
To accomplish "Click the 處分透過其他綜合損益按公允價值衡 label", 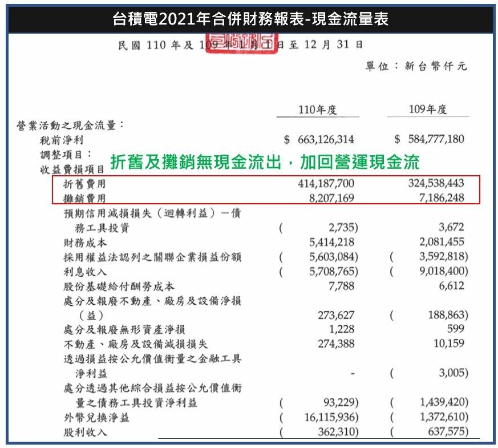I will 152,388.
